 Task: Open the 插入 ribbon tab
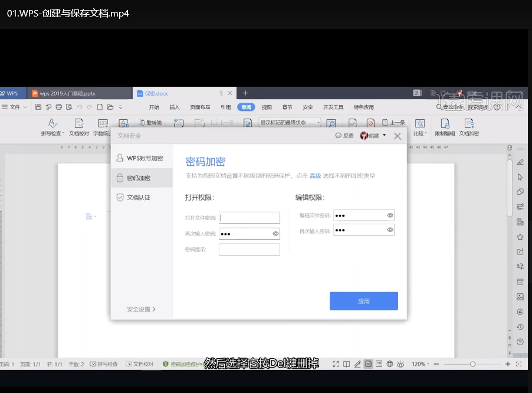point(175,107)
